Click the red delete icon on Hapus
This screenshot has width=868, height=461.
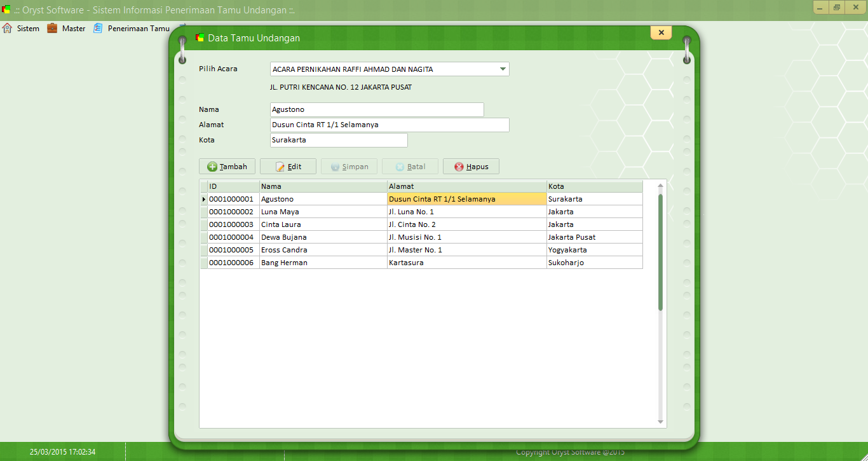[x=458, y=166]
